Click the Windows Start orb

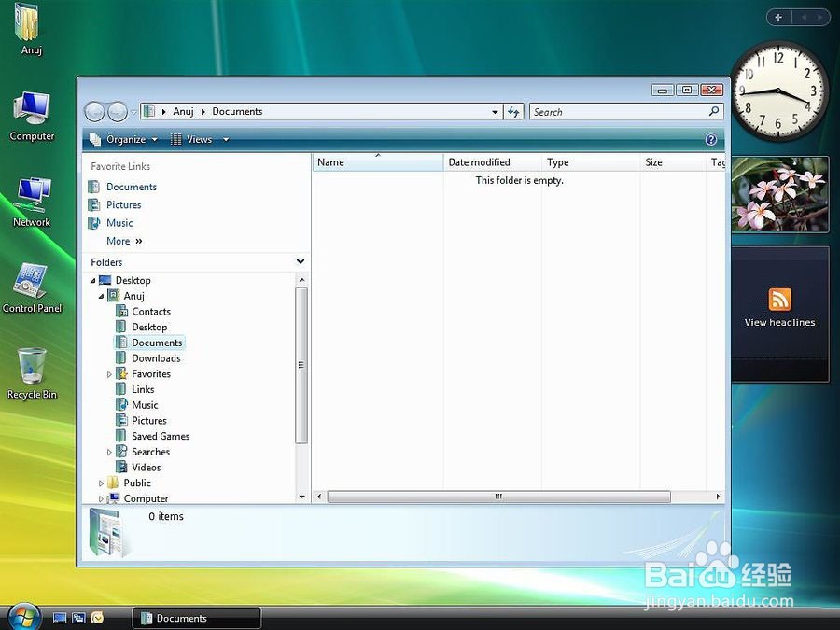coord(24,617)
